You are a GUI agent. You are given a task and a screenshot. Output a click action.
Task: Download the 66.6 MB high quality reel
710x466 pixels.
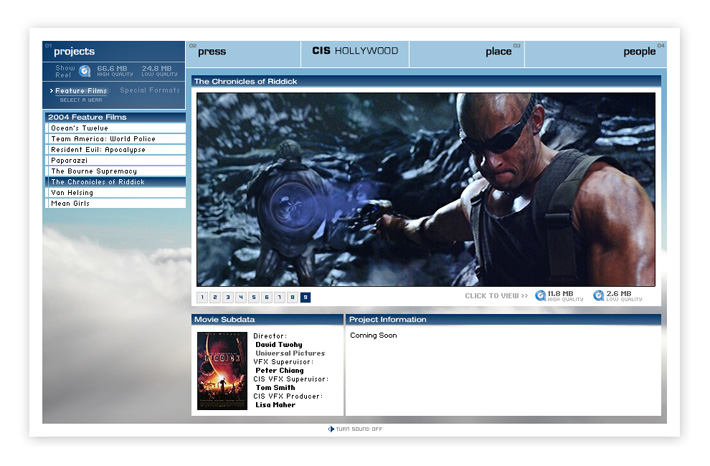(x=115, y=71)
